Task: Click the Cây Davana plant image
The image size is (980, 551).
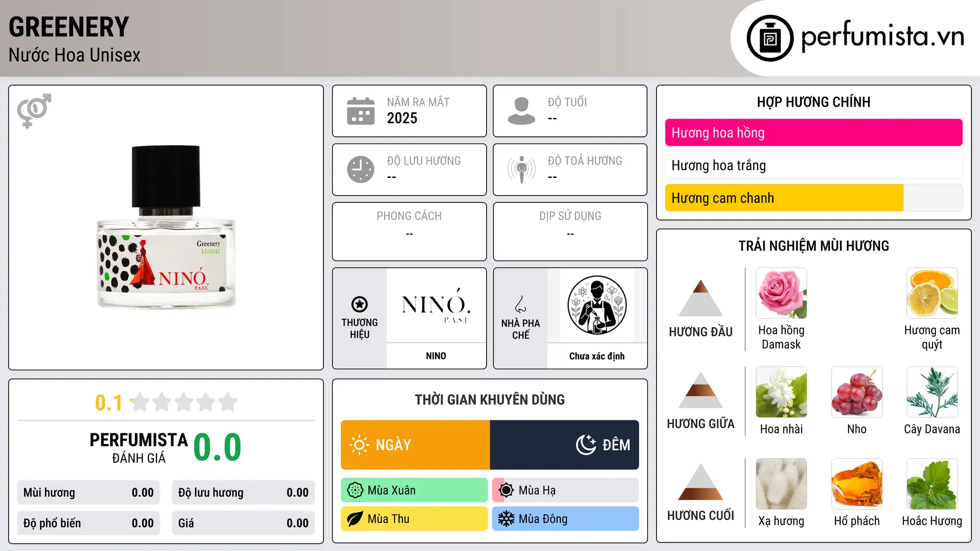Action: [932, 392]
